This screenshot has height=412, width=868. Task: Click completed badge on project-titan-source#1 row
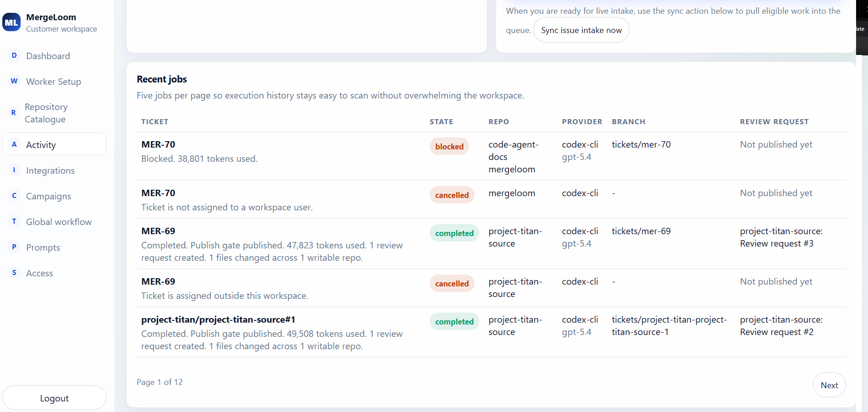(454, 322)
